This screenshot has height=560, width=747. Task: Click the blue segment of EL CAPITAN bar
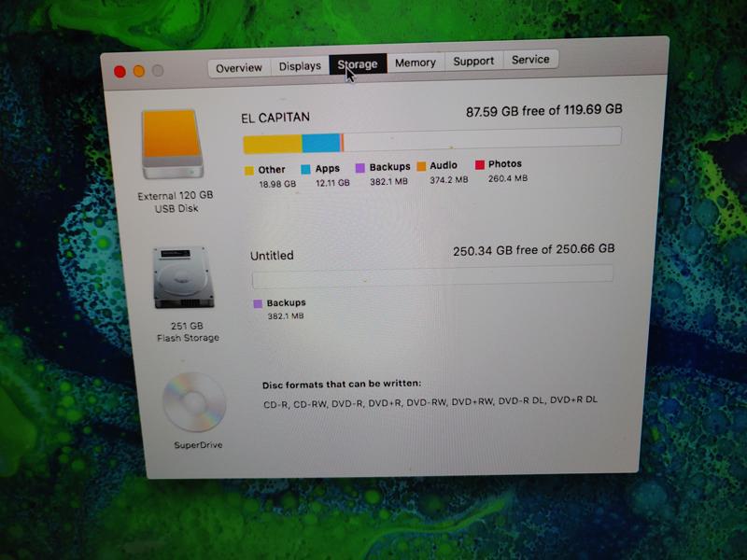pos(321,143)
